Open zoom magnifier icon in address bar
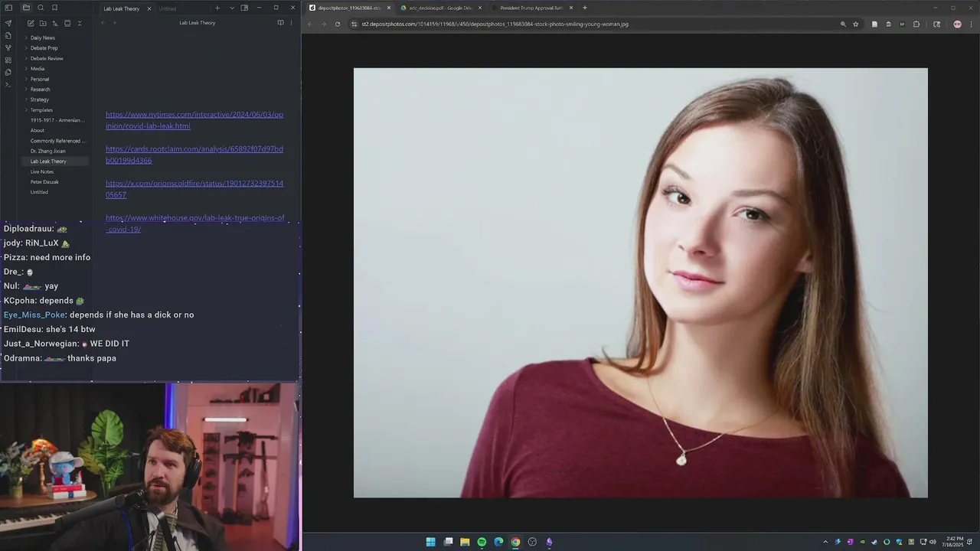The width and height of the screenshot is (980, 551). [843, 24]
